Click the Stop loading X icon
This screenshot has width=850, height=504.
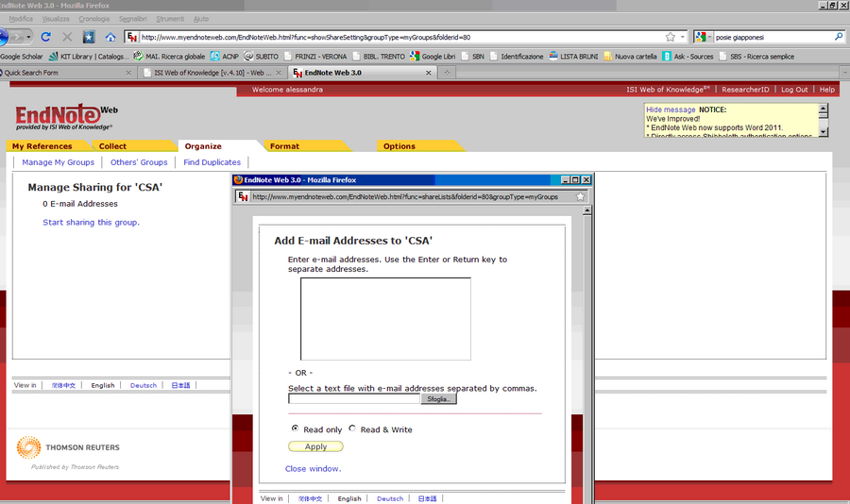pyautogui.click(x=66, y=37)
